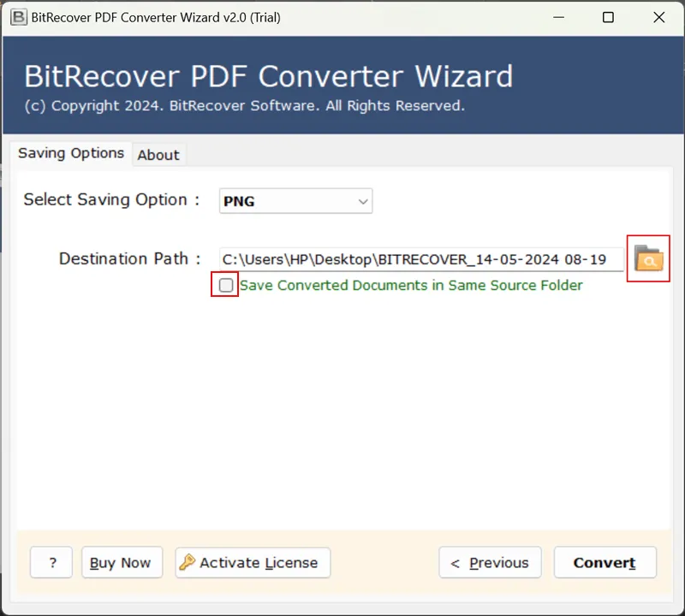
Task: Click the BitRecover app icon in title bar
Action: coord(17,17)
